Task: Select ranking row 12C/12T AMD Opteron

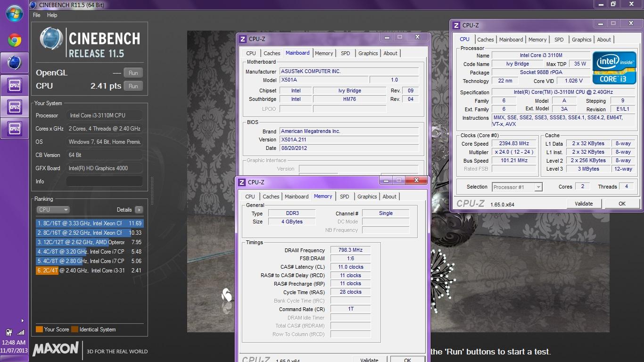Action: (x=89, y=242)
